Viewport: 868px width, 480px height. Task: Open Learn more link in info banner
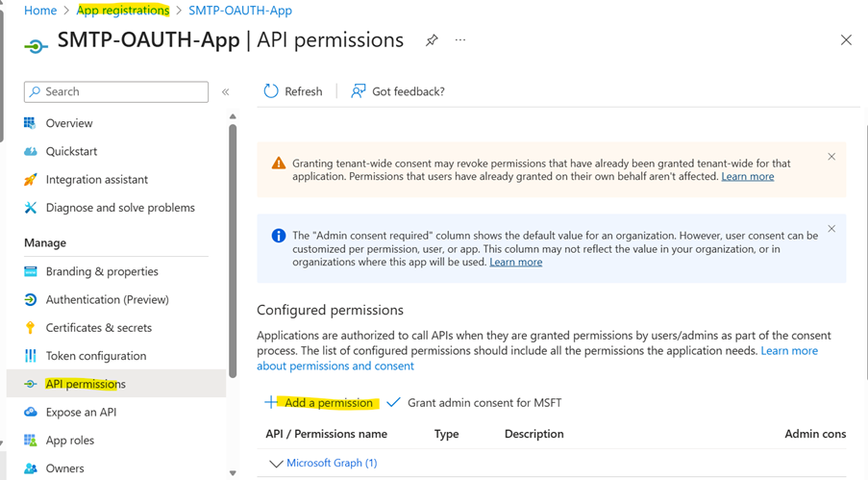pyautogui.click(x=515, y=262)
